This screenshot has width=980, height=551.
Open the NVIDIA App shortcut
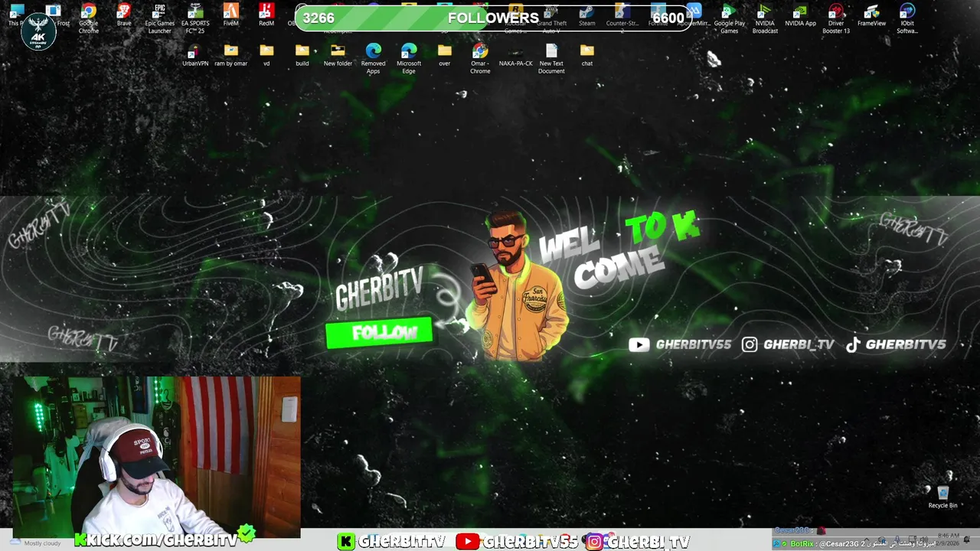pos(801,15)
